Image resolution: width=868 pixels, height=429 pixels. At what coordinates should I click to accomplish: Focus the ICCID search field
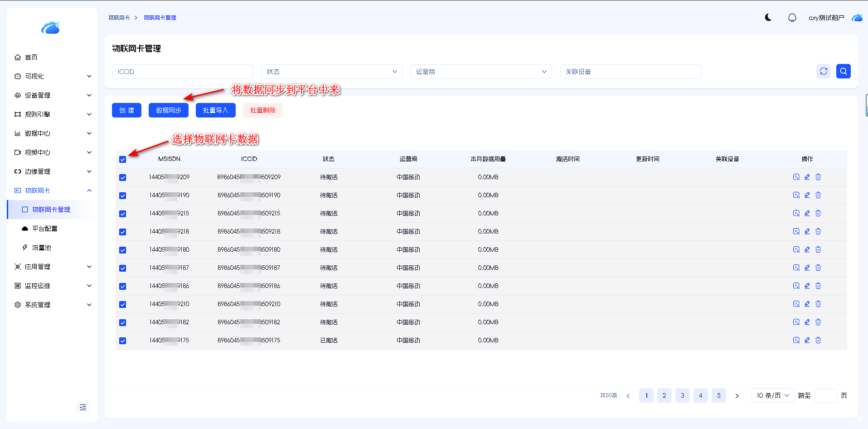pyautogui.click(x=183, y=72)
